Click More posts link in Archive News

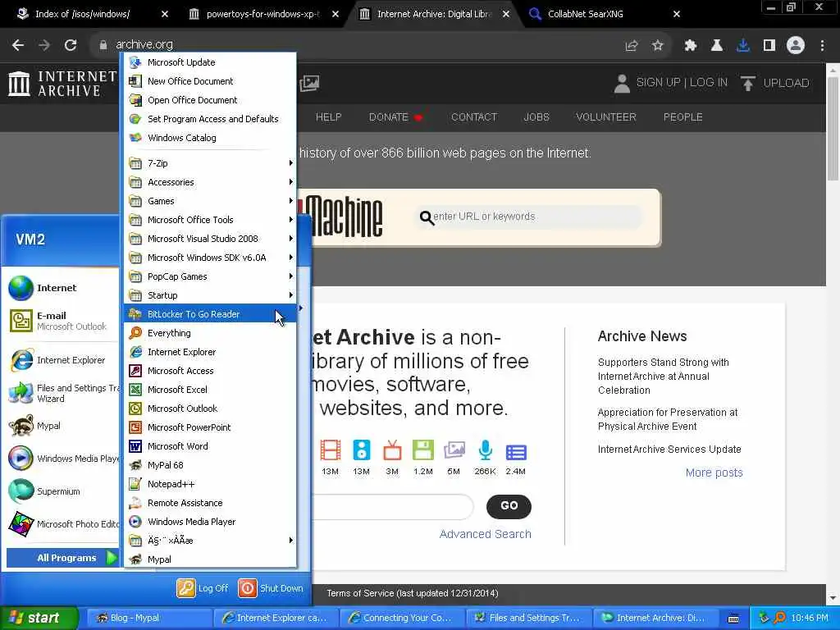714,472
